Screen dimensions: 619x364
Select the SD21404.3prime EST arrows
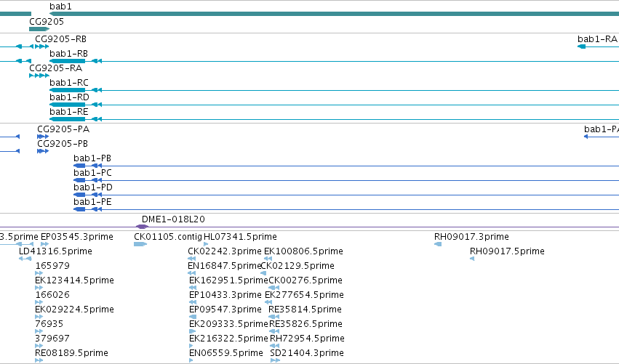pos(275,360)
